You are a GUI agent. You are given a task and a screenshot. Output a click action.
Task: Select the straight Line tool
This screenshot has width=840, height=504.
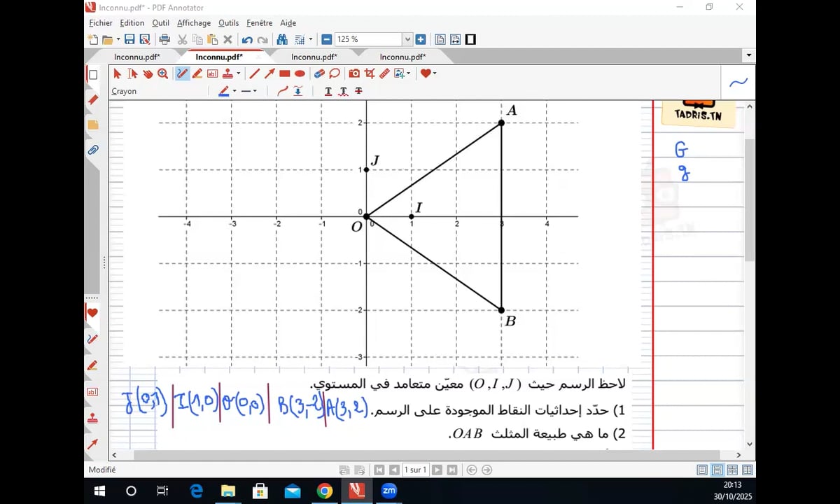click(x=254, y=73)
